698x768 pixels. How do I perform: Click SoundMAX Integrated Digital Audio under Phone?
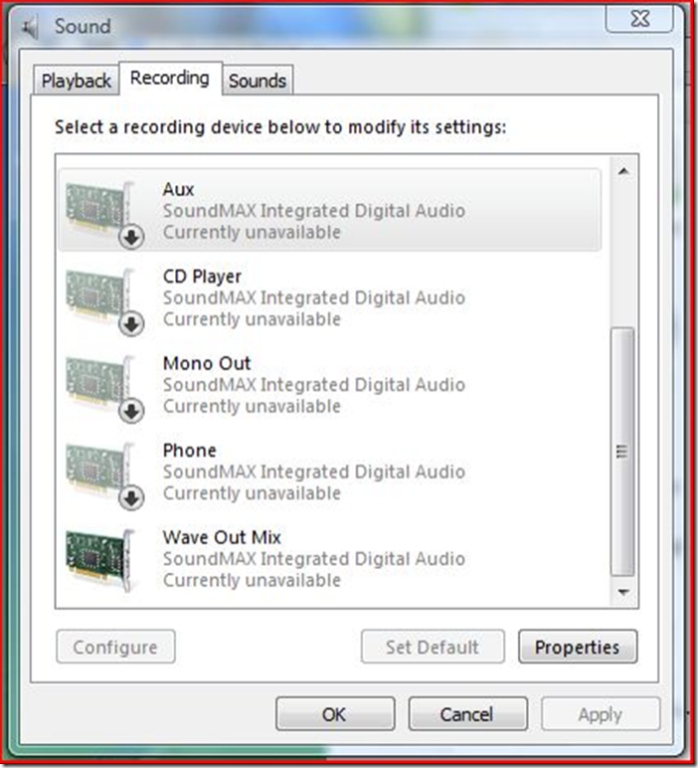314,472
